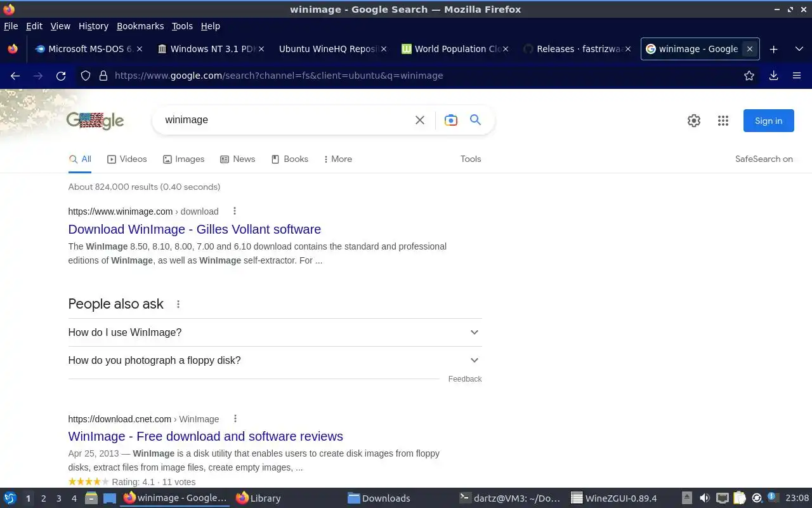Click the Google logo
The height and width of the screenshot is (508, 812).
pos(95,120)
